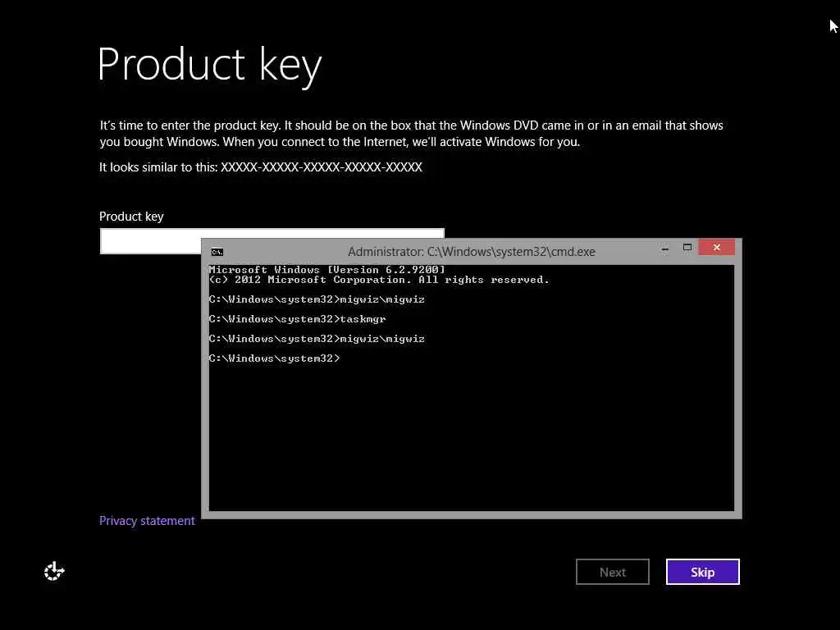Viewport: 840px width, 630px height.
Task: Click the 'Product key' field label
Action: tap(131, 217)
